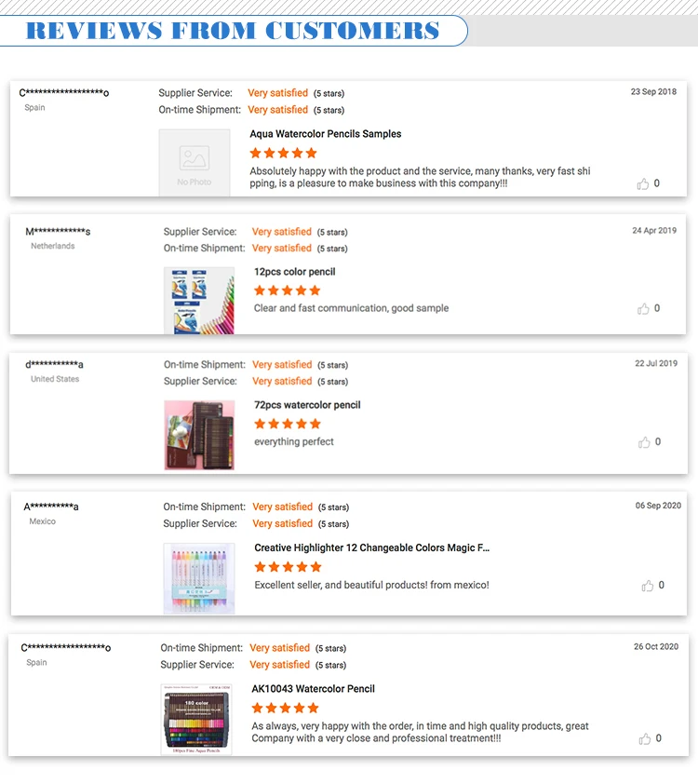Open Creative Highlighter product thumbnail

[x=199, y=578]
